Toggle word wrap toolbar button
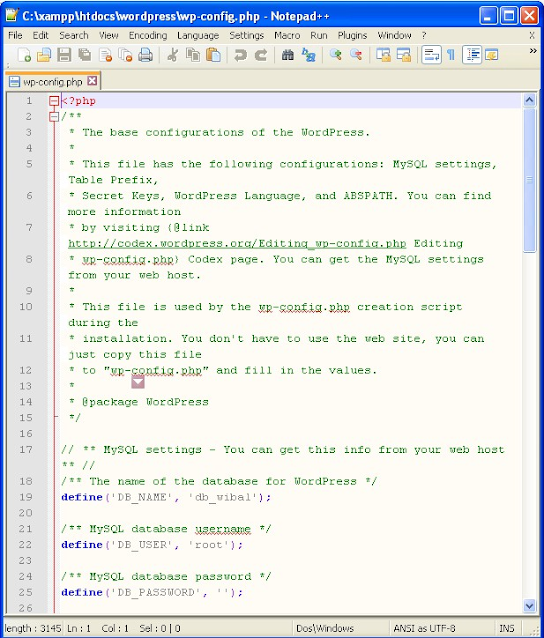544x638 pixels. click(431, 55)
